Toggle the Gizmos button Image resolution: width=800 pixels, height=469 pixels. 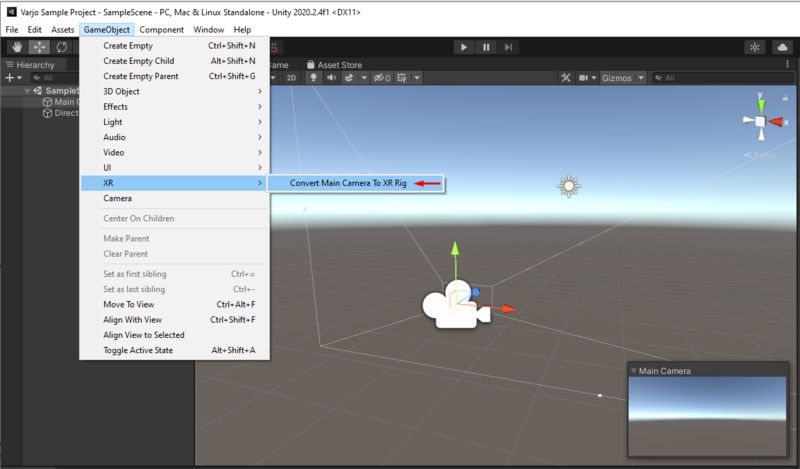[x=617, y=78]
